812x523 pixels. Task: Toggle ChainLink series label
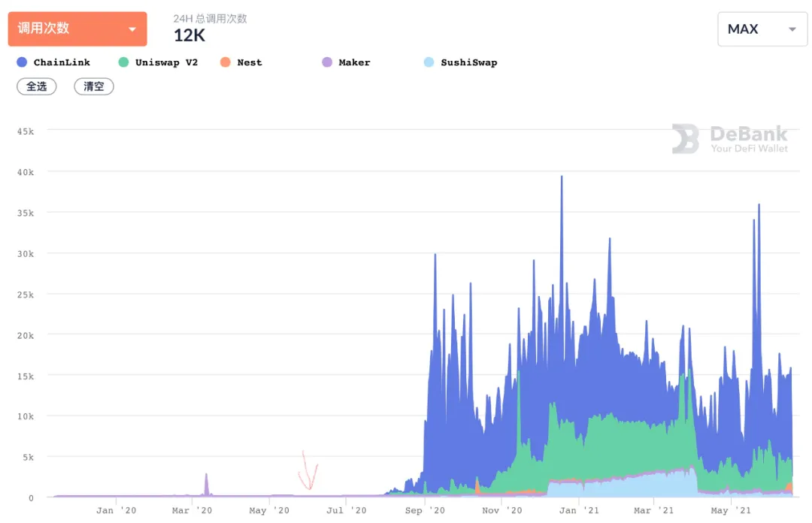(x=62, y=62)
